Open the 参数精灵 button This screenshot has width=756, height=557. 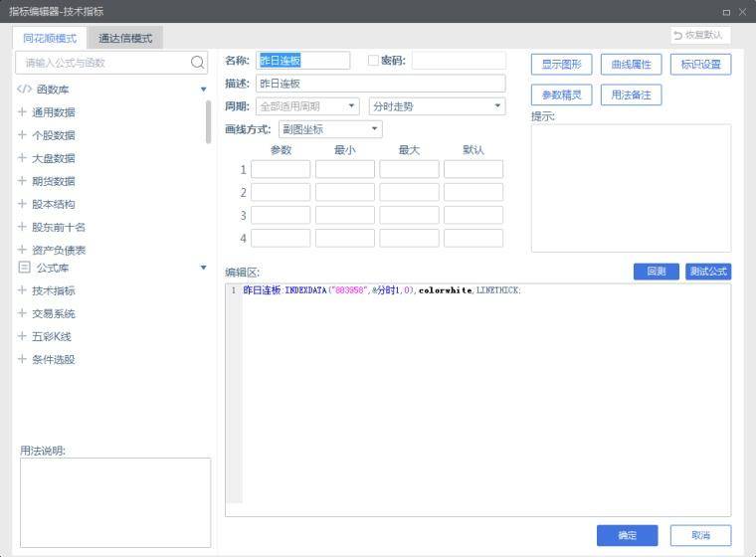coord(561,94)
